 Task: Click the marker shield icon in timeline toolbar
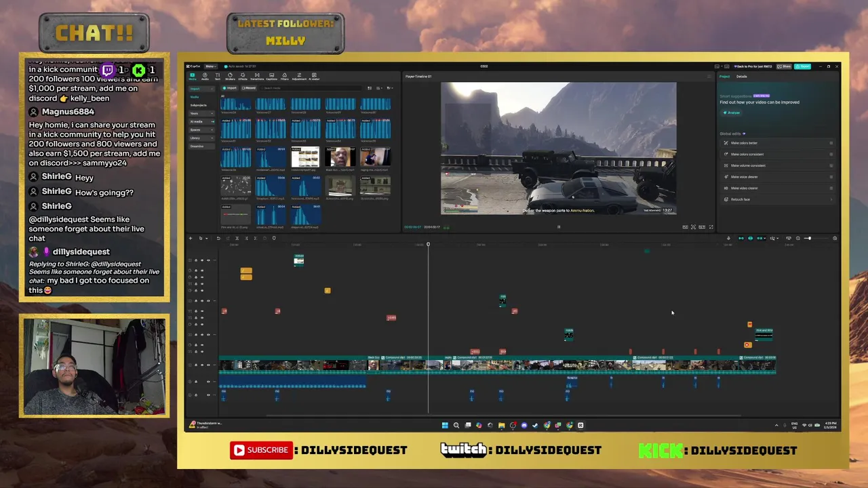click(274, 238)
